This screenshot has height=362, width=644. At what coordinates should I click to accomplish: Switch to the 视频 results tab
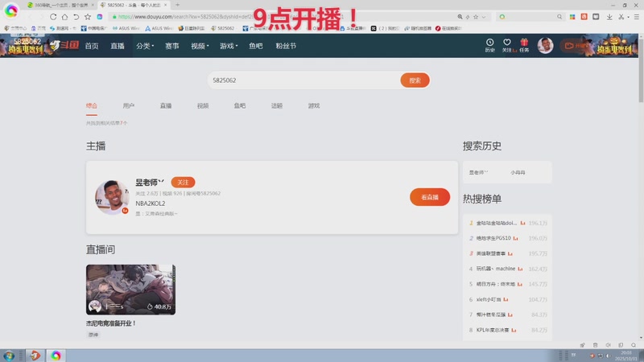[x=203, y=106]
